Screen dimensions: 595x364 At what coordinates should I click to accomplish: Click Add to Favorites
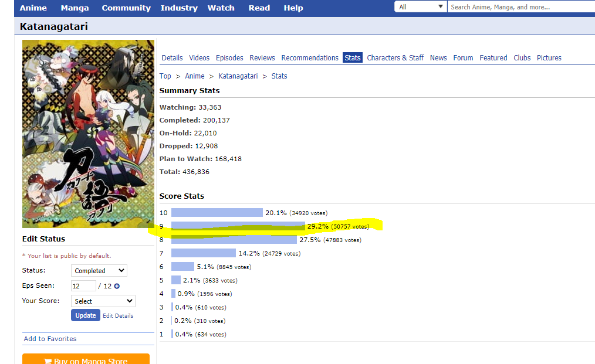pyautogui.click(x=50, y=339)
